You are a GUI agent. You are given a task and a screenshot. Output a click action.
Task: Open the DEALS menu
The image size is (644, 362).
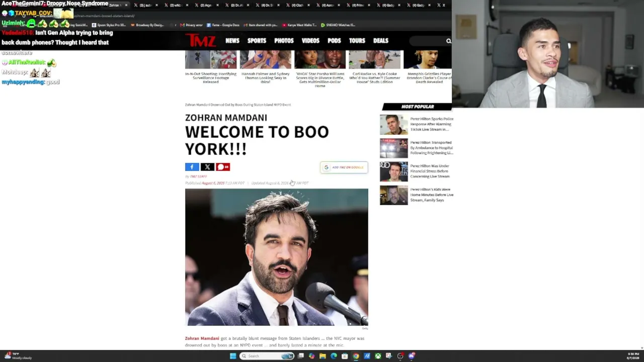click(381, 41)
